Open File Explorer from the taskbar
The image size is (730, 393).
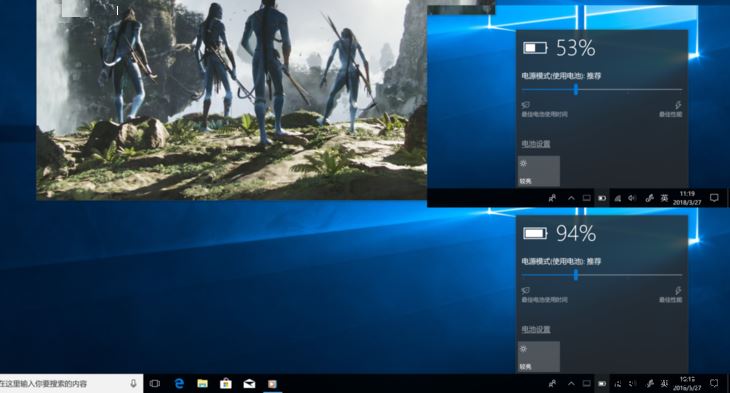[202, 384]
